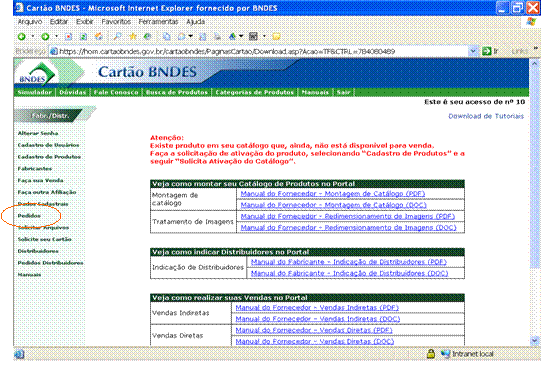Open Cadastro de Produtos sidebar link
The image size is (541, 377).
pos(49,157)
